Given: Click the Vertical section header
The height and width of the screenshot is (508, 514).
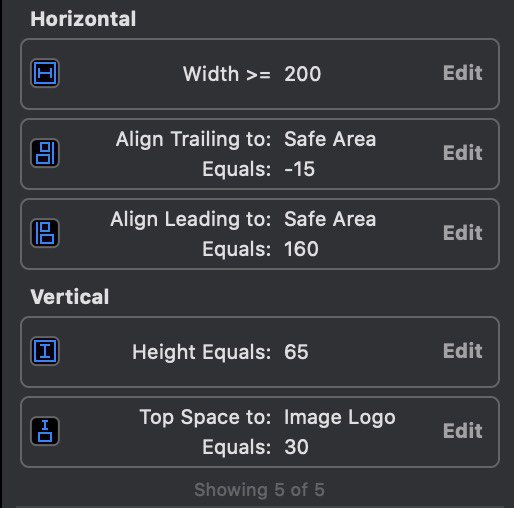Looking at the screenshot, I should tap(70, 297).
